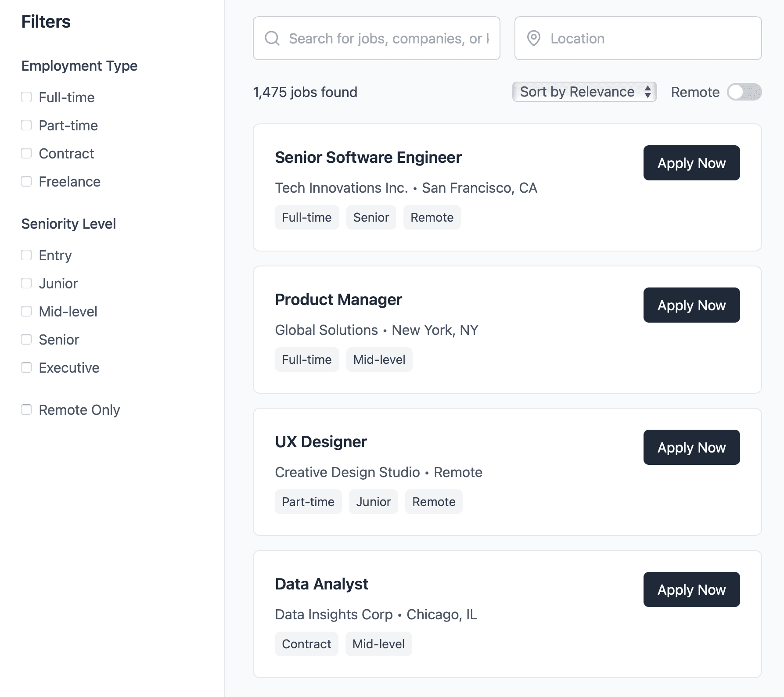The height and width of the screenshot is (697, 784).
Task: Click Remote tag on Senior Software Engineer
Action: (432, 217)
